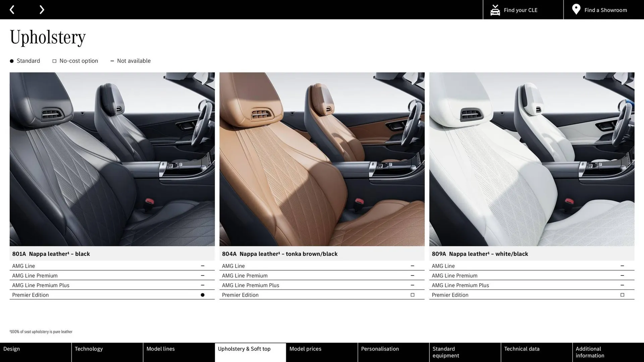Click the Find your CLE car icon
This screenshot has height=362, width=644.
(x=495, y=10)
